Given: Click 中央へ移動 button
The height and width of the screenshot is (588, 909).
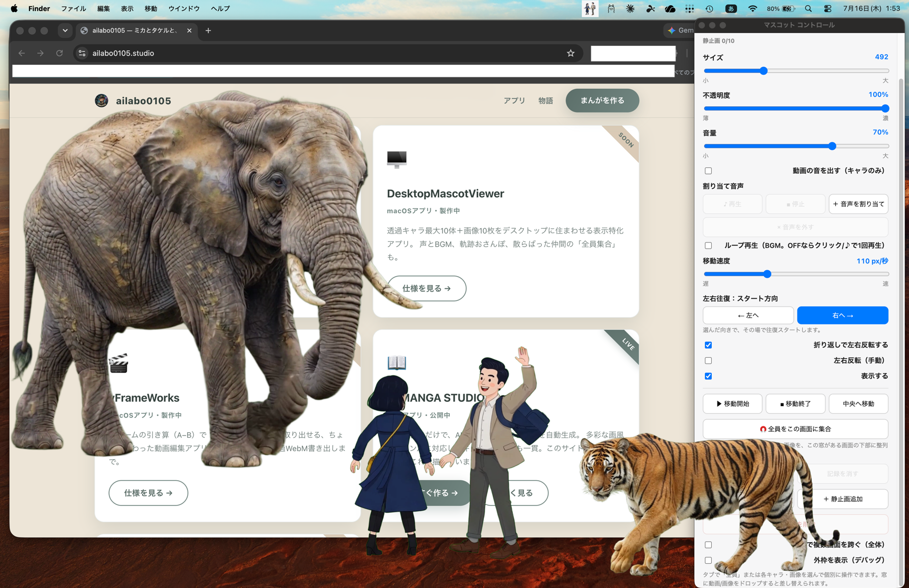Looking at the screenshot, I should tap(858, 404).
